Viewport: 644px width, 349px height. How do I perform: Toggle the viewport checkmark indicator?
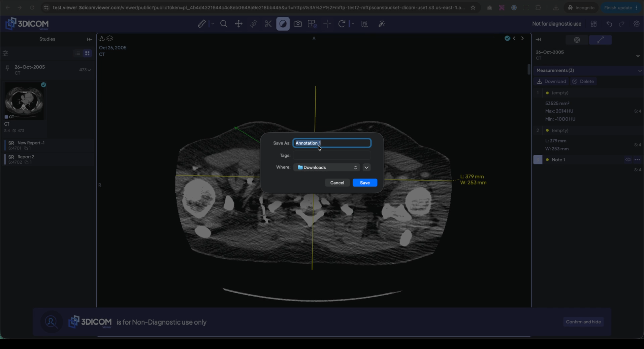[x=507, y=38]
